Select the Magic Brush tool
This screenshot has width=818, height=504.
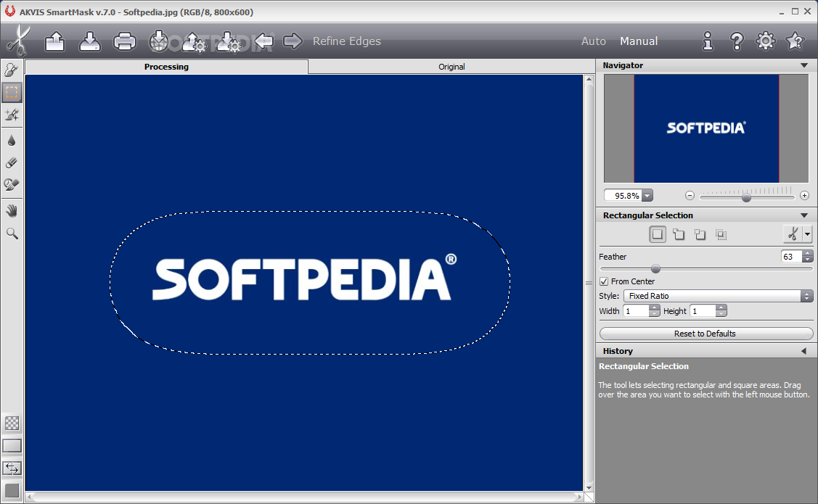click(12, 115)
